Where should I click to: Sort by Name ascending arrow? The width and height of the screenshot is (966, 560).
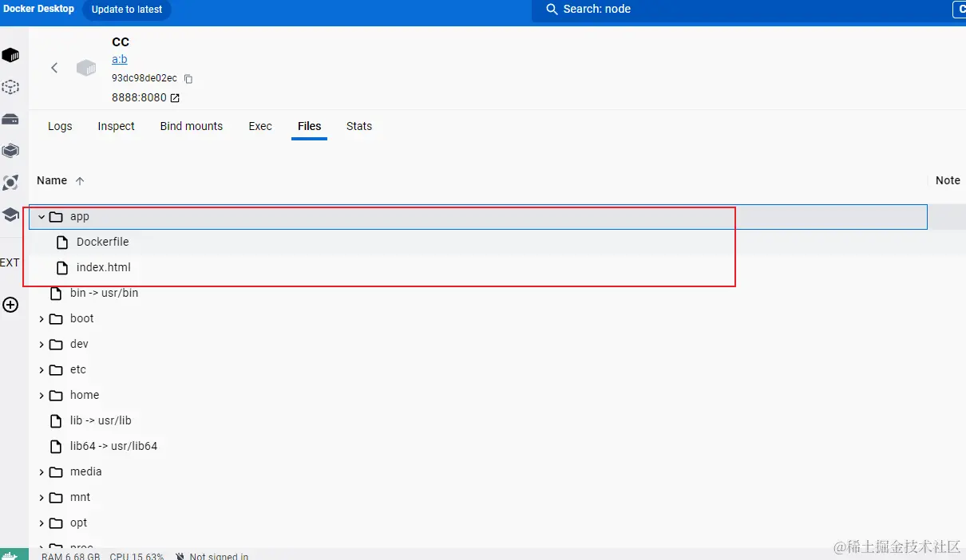[x=80, y=181]
